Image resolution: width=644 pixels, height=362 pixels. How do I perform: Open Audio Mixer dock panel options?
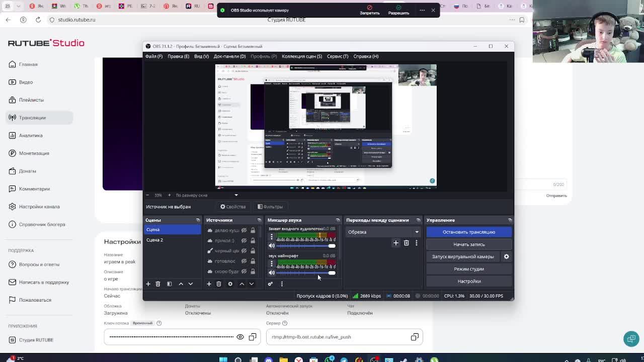point(338,220)
